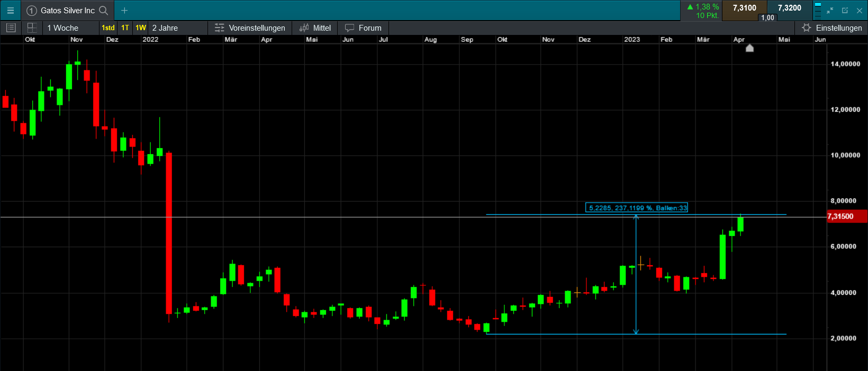868x371 pixels.
Task: Open the hamburger main menu
Action: (10, 11)
